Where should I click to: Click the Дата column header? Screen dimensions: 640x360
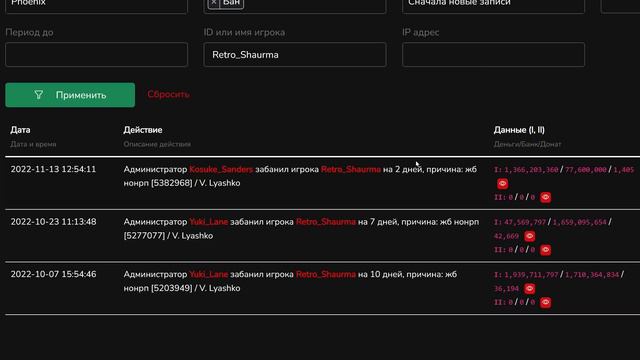(x=20, y=130)
